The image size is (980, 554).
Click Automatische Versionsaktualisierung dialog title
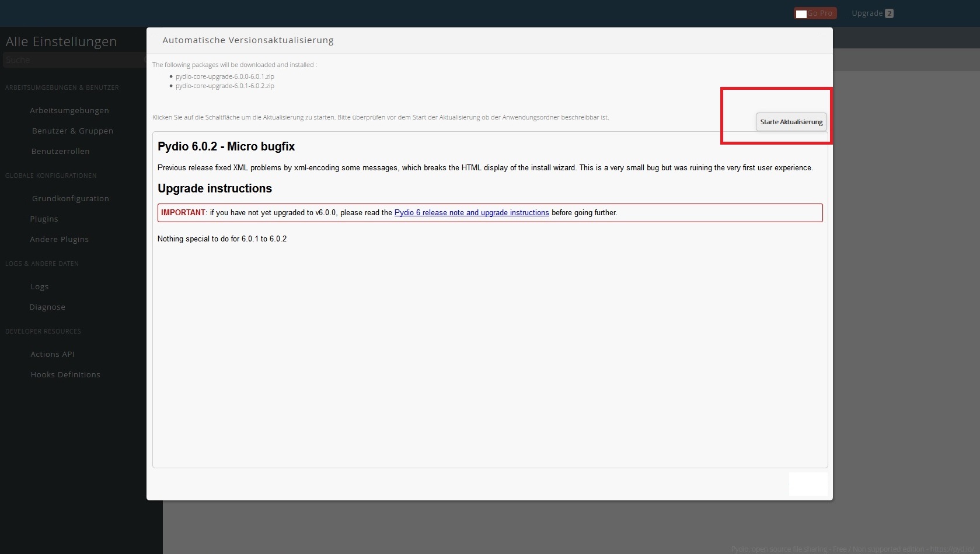tap(248, 40)
